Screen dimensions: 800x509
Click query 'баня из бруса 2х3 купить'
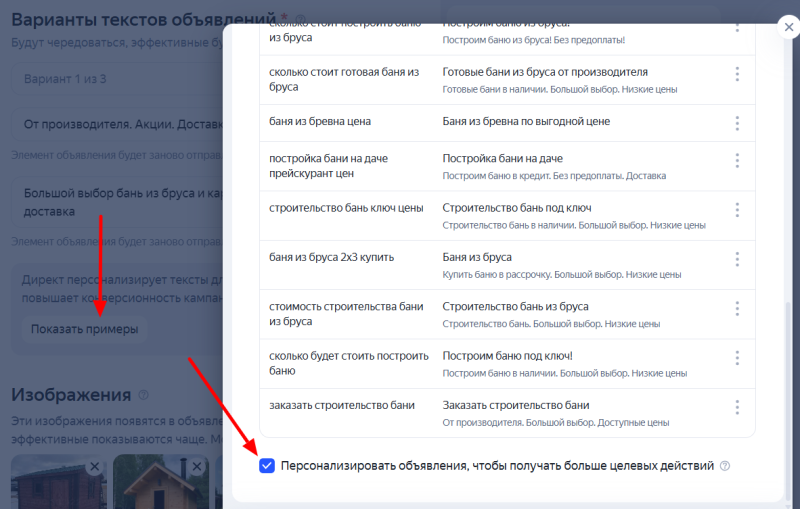[331, 258]
